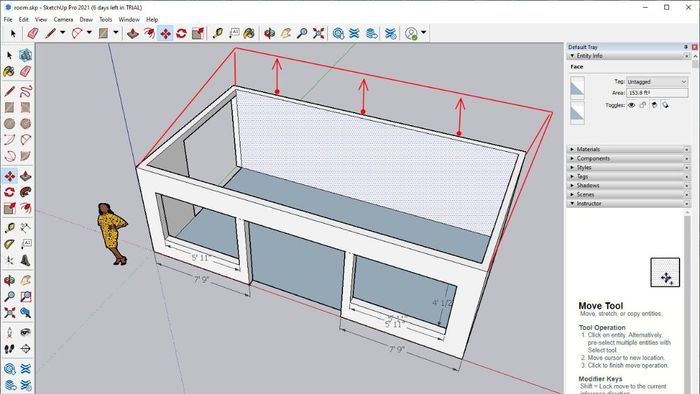
Task: Open the account dropdown arrow
Action: [424, 33]
